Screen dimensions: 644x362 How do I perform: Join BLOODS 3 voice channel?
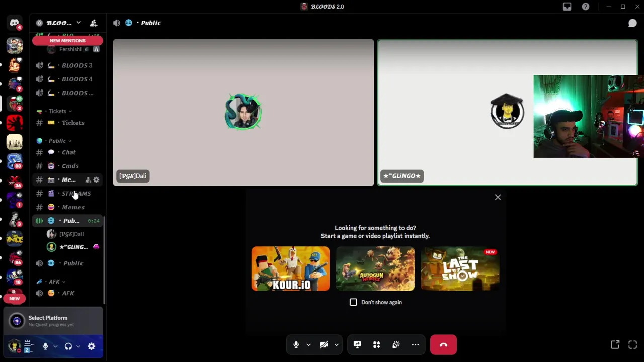(x=67, y=65)
